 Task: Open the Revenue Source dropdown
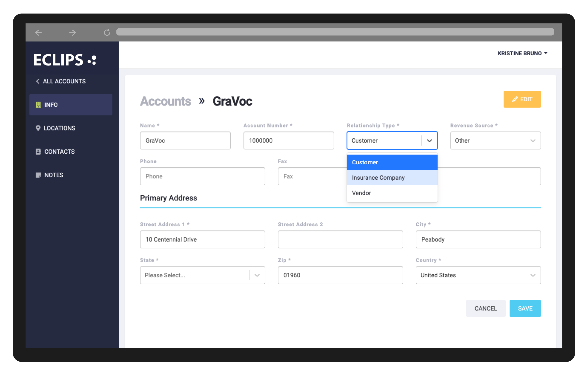tap(495, 140)
